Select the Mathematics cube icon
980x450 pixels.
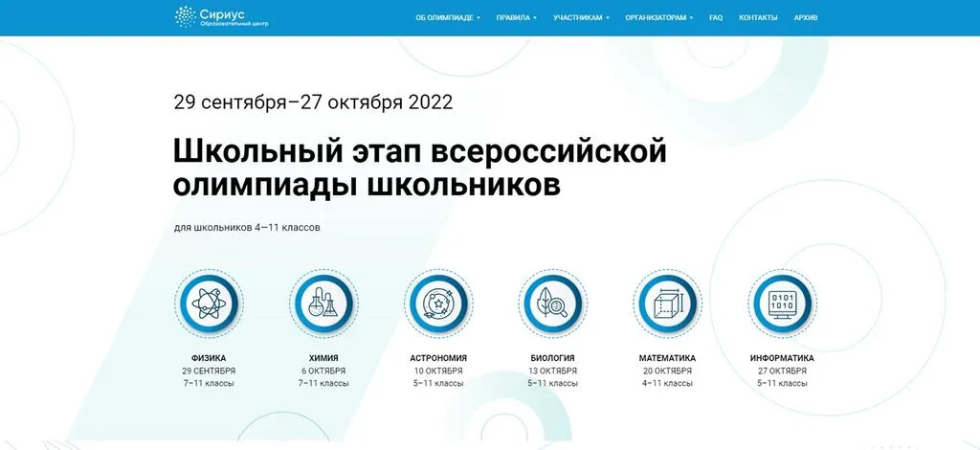coord(667,304)
